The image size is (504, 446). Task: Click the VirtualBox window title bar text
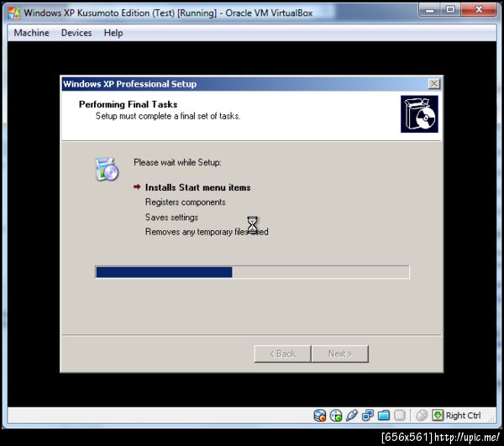[x=168, y=13]
